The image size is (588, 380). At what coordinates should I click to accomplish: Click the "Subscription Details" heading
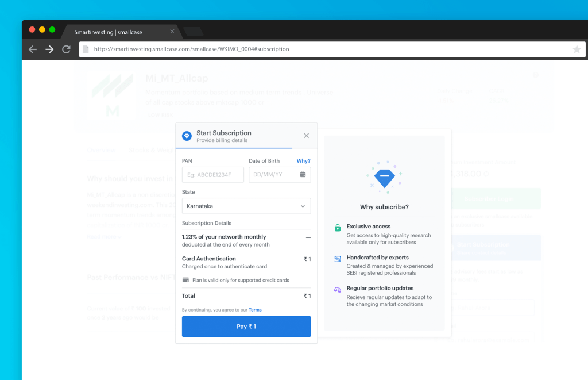coord(207,223)
